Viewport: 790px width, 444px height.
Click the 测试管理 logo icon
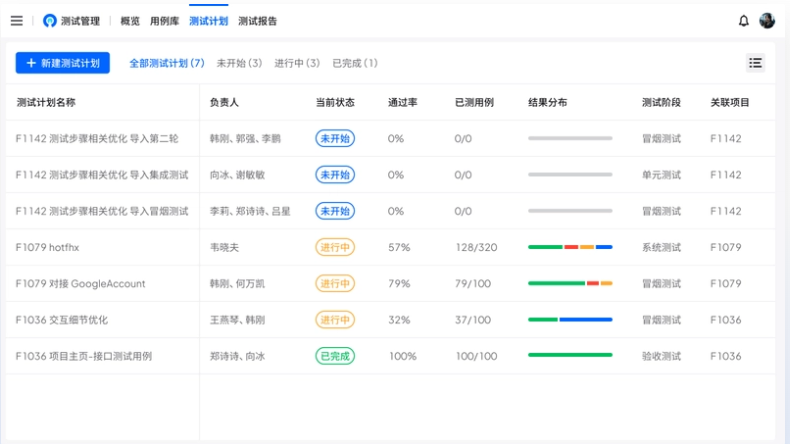tap(49, 21)
